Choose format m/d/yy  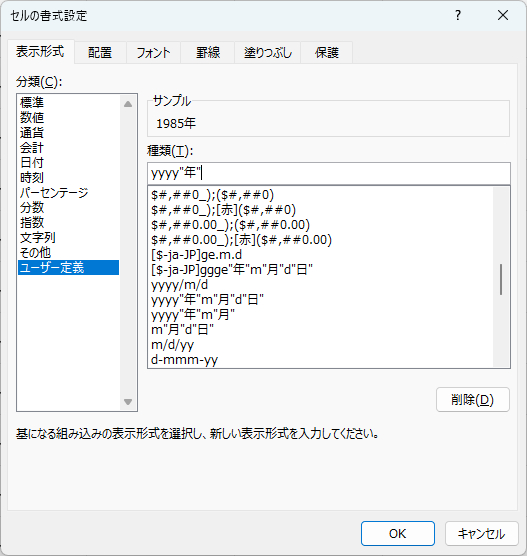pos(321,345)
